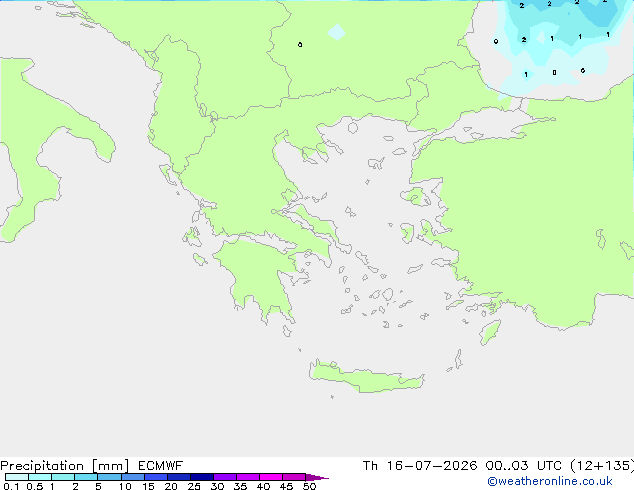Select the 30–35 mm purple legend swatch
This screenshot has width=634, height=490.
coord(225,477)
